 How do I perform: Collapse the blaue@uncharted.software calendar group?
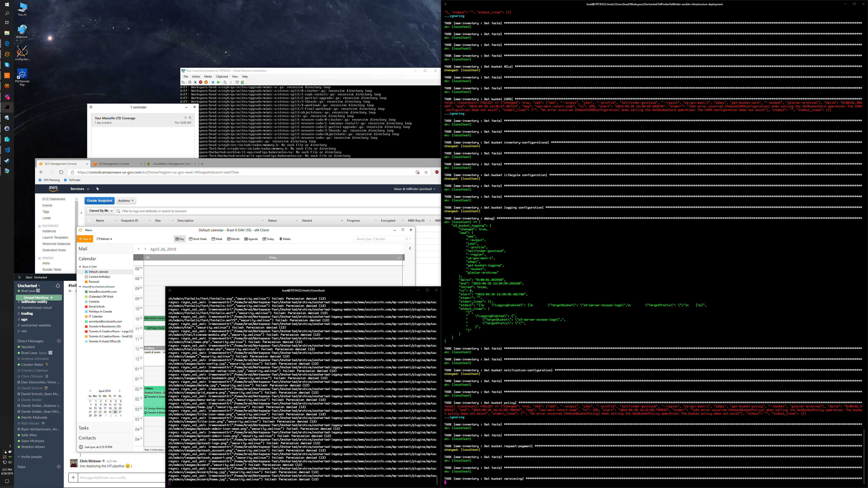tap(80, 287)
